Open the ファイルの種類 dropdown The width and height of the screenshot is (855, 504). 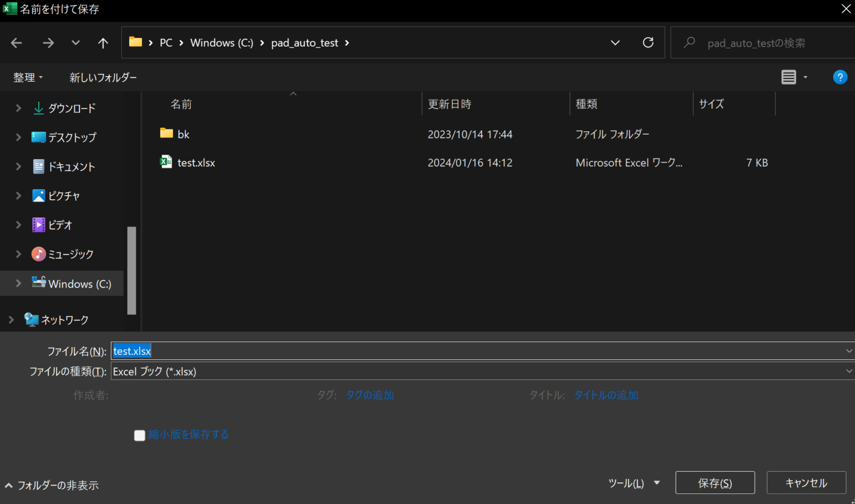[x=479, y=372]
